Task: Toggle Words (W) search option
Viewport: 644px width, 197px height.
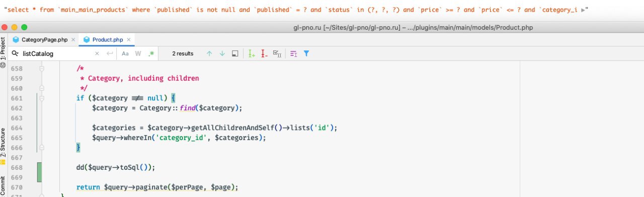Action: click(x=138, y=53)
